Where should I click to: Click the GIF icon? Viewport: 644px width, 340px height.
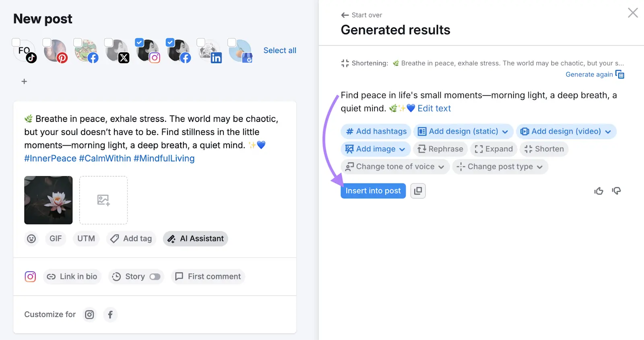coord(56,239)
